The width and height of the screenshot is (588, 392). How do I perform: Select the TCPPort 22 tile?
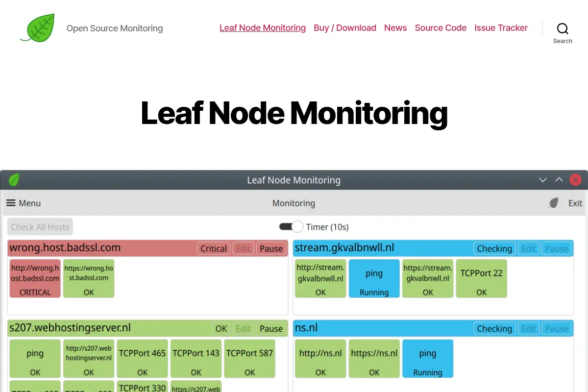(x=481, y=278)
